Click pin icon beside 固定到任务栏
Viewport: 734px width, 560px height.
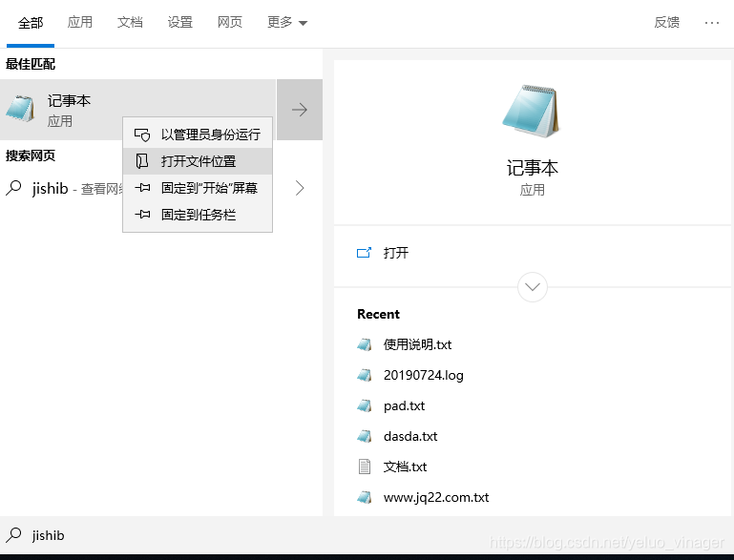(x=142, y=215)
